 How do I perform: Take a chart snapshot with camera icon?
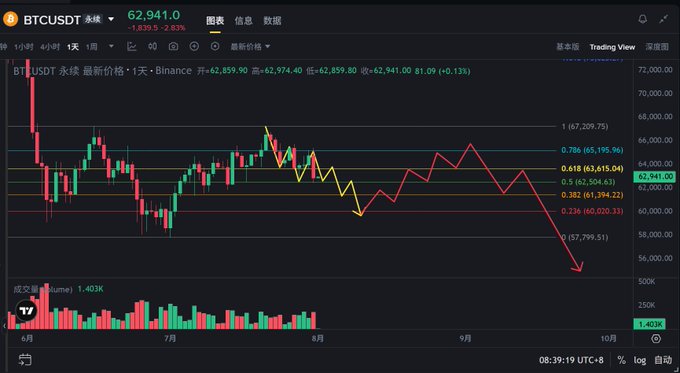(173, 46)
